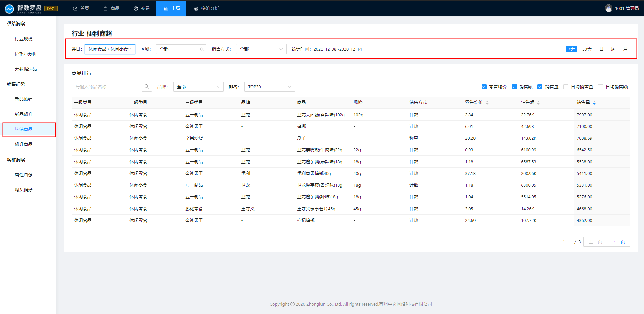Sort by 销售额 column arrows
The width and height of the screenshot is (644, 314).
pos(538,103)
